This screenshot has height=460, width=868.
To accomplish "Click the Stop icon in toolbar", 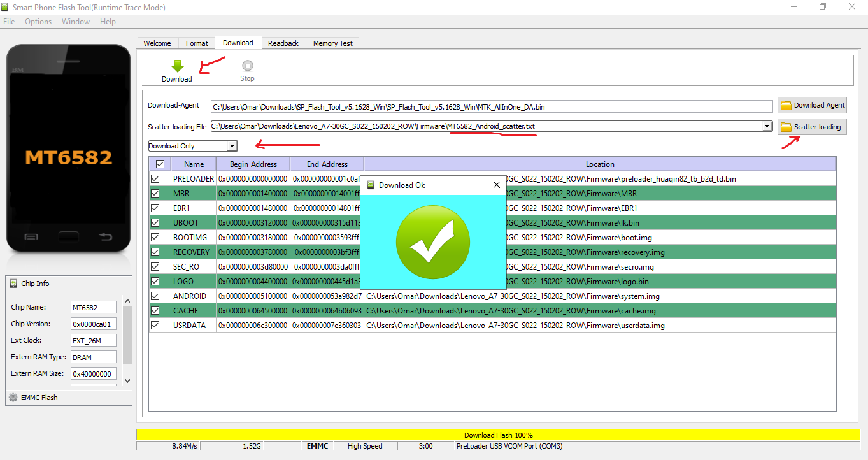I will tap(247, 66).
